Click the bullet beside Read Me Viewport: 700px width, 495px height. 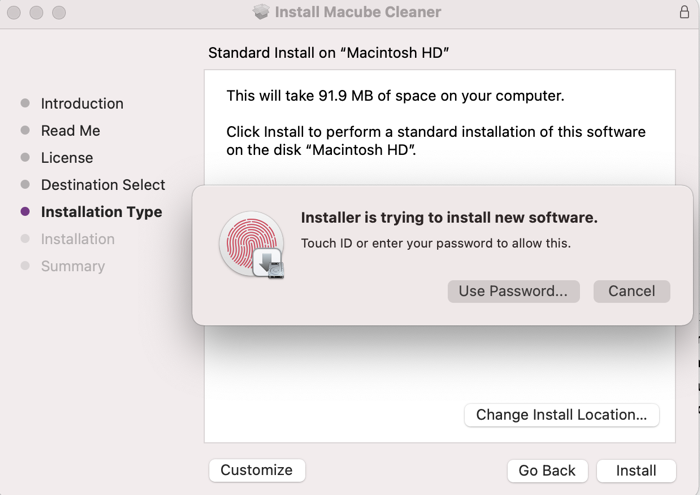(25, 130)
